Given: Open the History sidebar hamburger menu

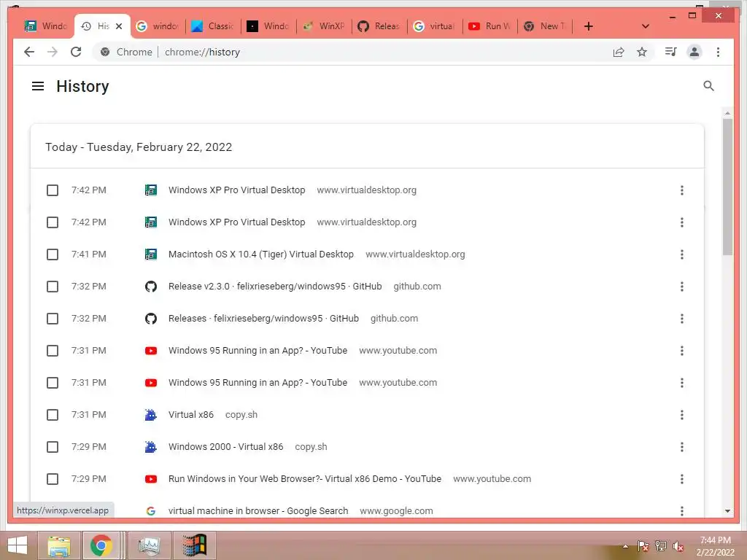Looking at the screenshot, I should (38, 86).
